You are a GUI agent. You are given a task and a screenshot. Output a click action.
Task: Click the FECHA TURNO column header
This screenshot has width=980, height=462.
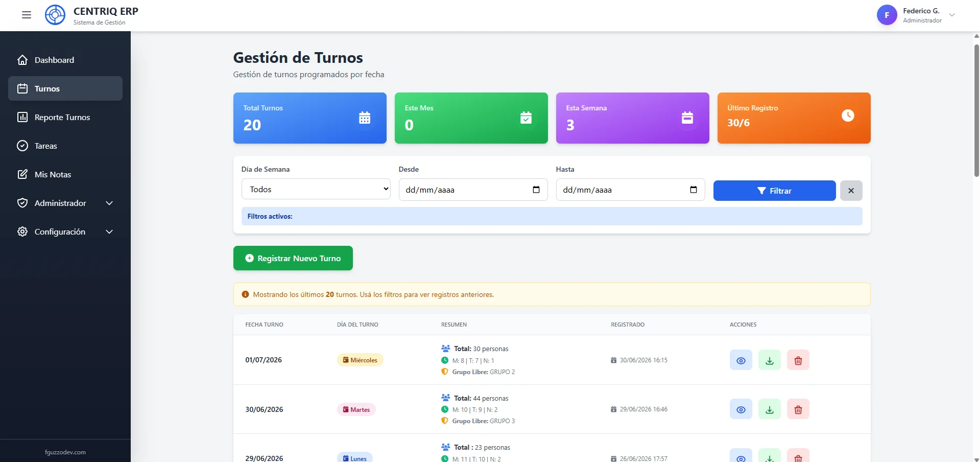(264, 325)
